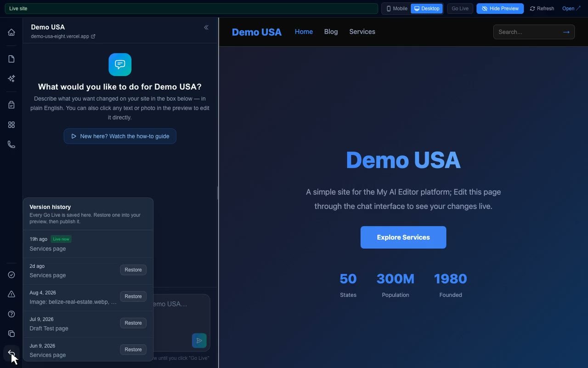The image size is (588, 368).
Task: Restore the Jun 9, 2026 Services page
Action: click(x=133, y=350)
